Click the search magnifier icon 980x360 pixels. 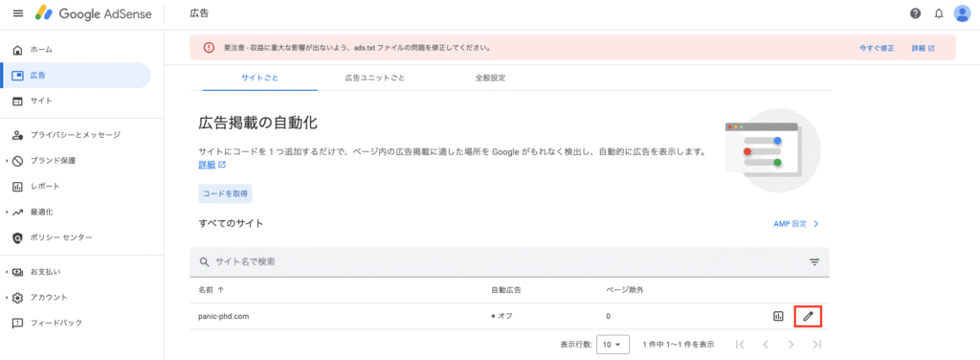204,262
